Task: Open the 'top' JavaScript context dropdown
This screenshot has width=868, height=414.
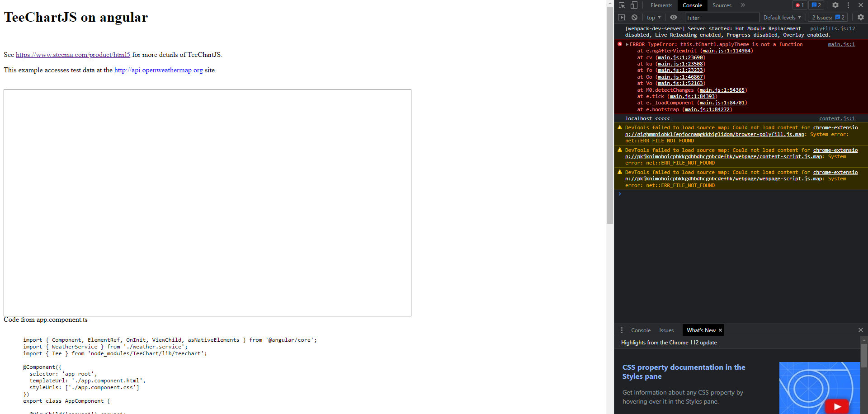Action: 654,18
